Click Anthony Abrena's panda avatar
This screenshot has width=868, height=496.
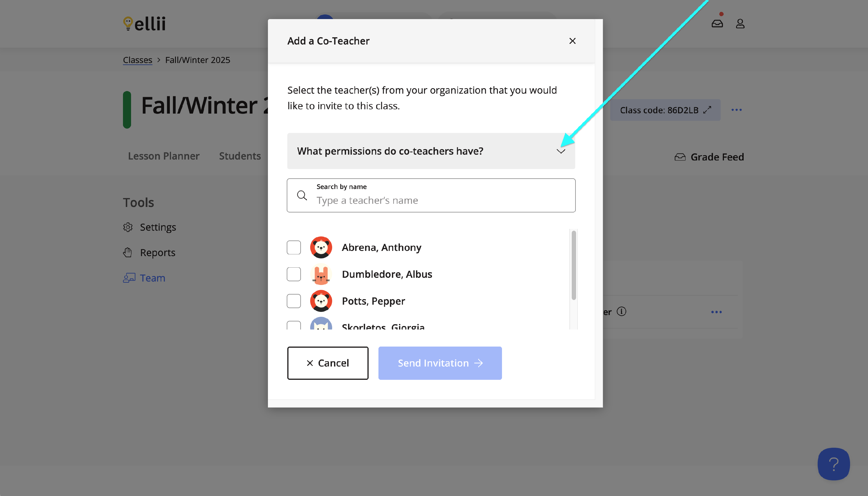(x=321, y=247)
